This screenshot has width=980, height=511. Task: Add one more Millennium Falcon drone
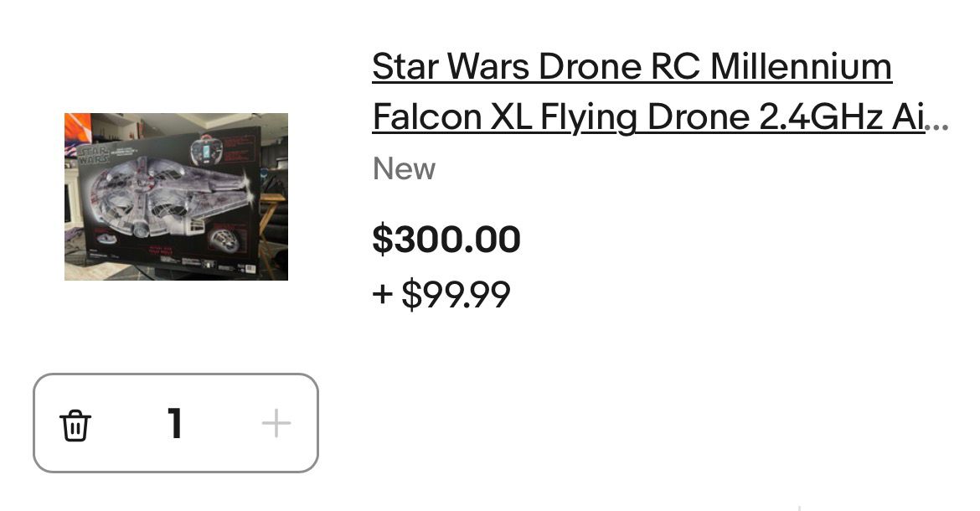tap(276, 424)
